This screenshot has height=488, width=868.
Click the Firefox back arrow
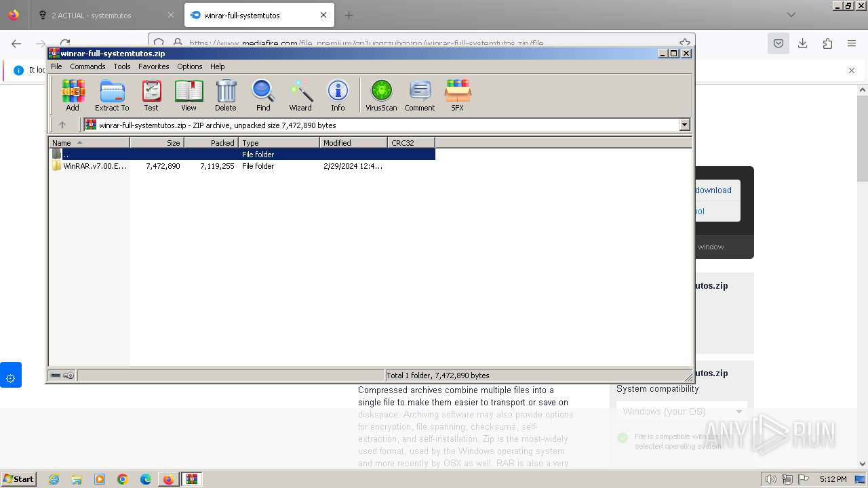(x=16, y=43)
